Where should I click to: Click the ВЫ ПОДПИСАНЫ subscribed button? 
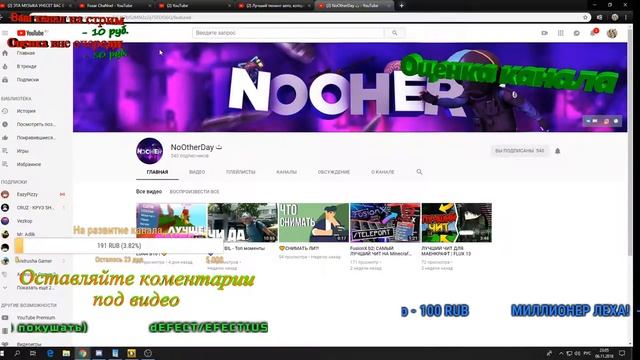[519, 151]
